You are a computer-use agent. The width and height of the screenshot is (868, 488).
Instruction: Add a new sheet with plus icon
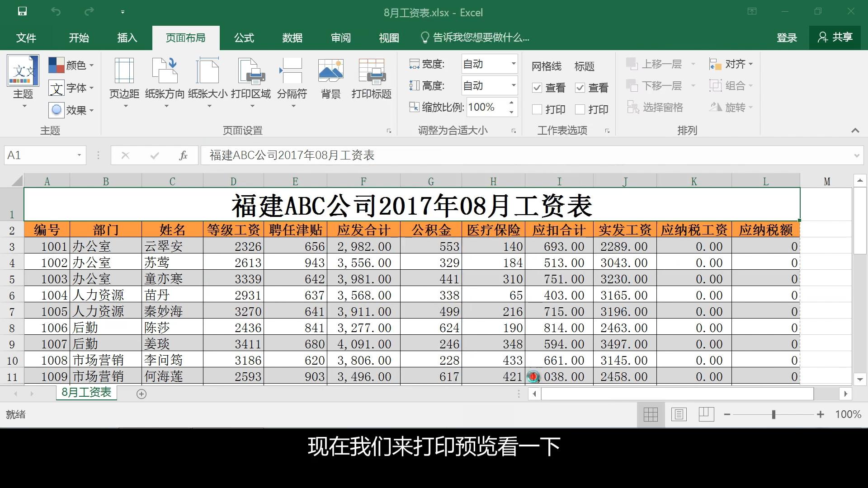click(142, 394)
